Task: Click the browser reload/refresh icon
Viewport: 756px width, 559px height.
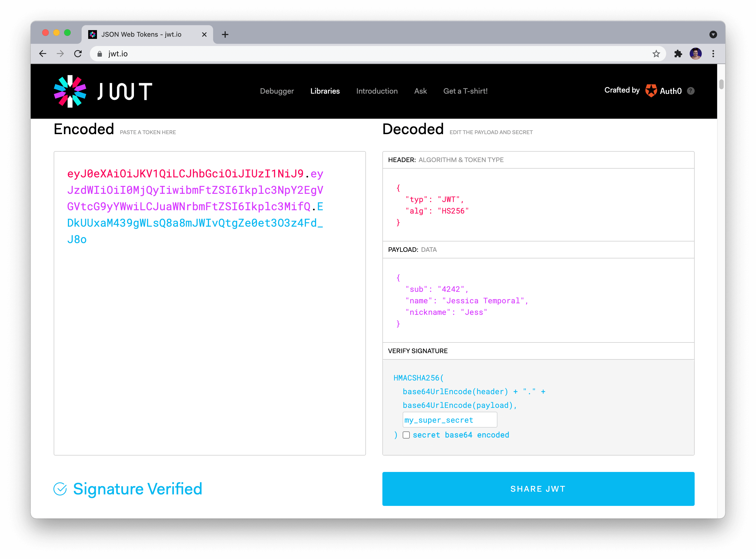Action: [79, 53]
